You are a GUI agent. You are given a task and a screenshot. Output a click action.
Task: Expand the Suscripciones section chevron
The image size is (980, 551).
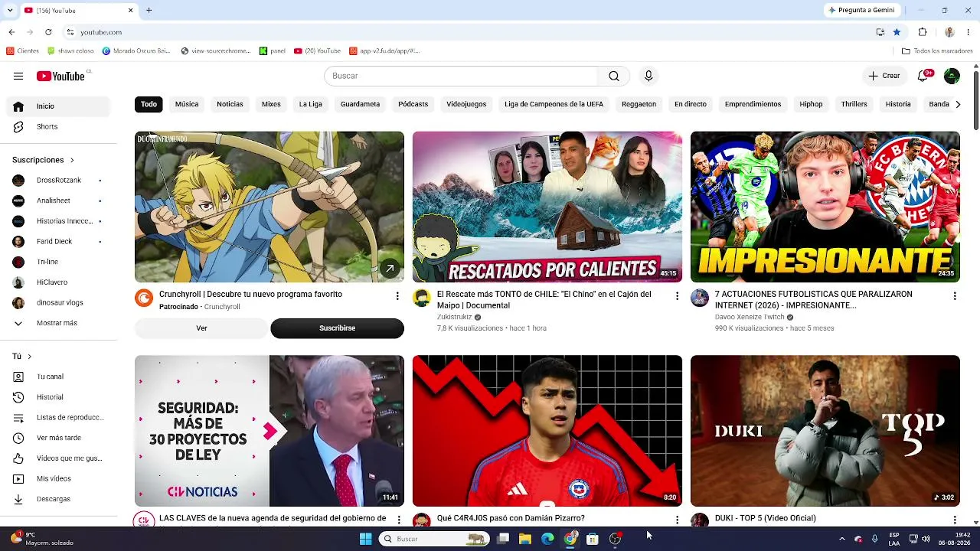[x=72, y=160]
